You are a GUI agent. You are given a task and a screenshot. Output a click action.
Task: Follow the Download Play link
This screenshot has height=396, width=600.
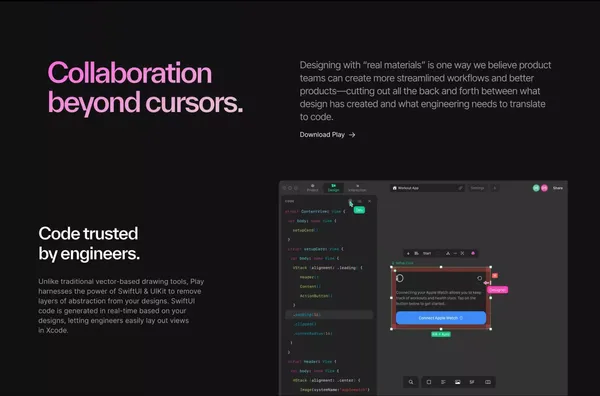pos(328,135)
